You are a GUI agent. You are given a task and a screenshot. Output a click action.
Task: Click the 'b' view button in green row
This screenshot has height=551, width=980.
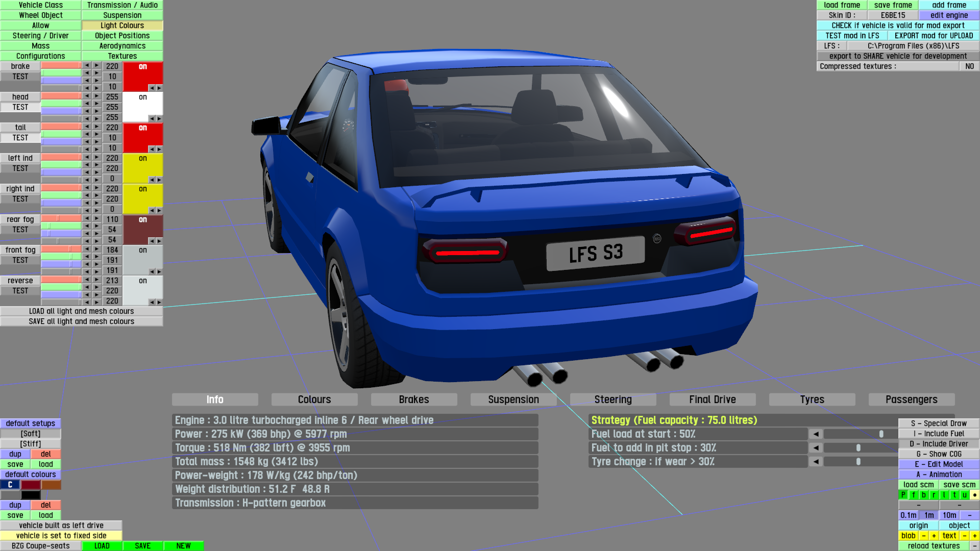[x=923, y=495]
